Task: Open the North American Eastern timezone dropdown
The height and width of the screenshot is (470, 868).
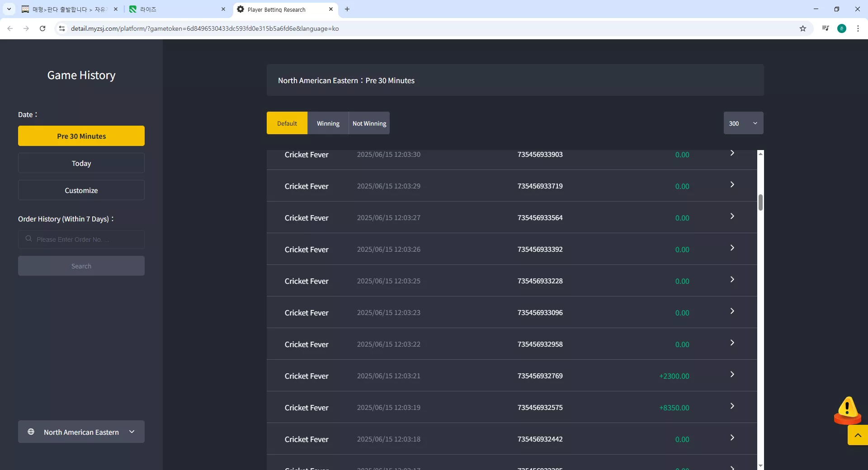Action: click(81, 432)
